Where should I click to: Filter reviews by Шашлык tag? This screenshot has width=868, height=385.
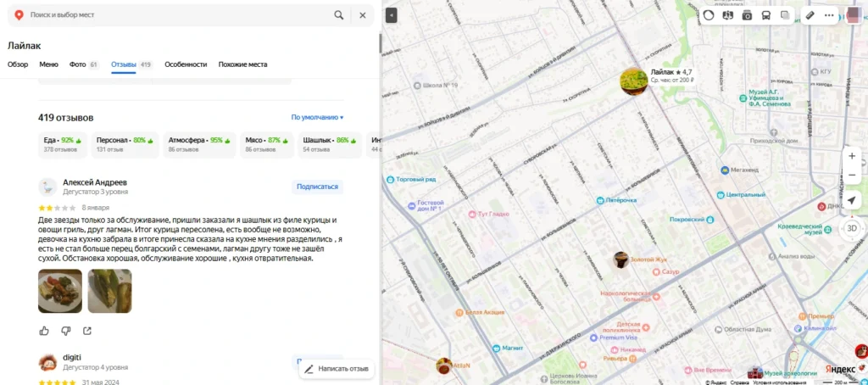tap(330, 144)
